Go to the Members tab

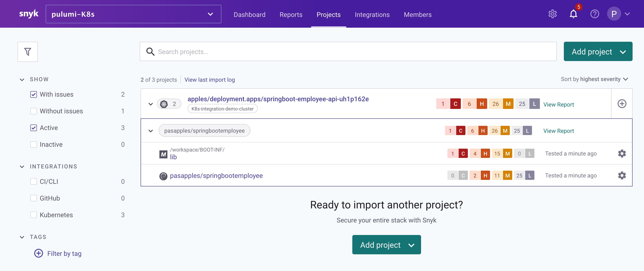pos(418,15)
